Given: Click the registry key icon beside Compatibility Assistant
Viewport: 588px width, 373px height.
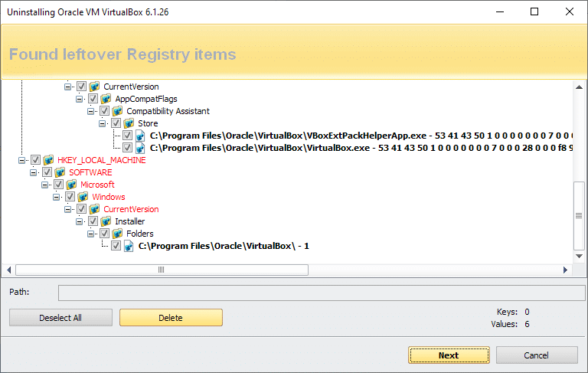Looking at the screenshot, I should click(x=117, y=111).
